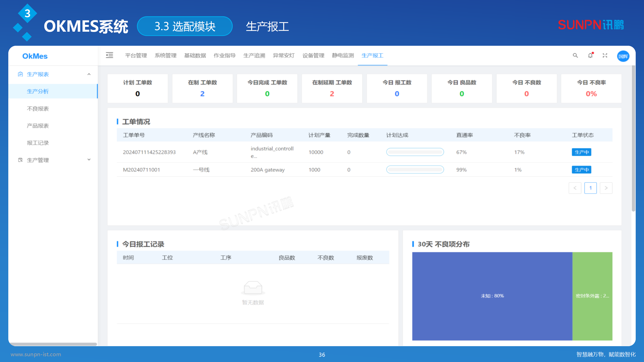Collapse the 生产报表 menu chevron

tap(89, 74)
